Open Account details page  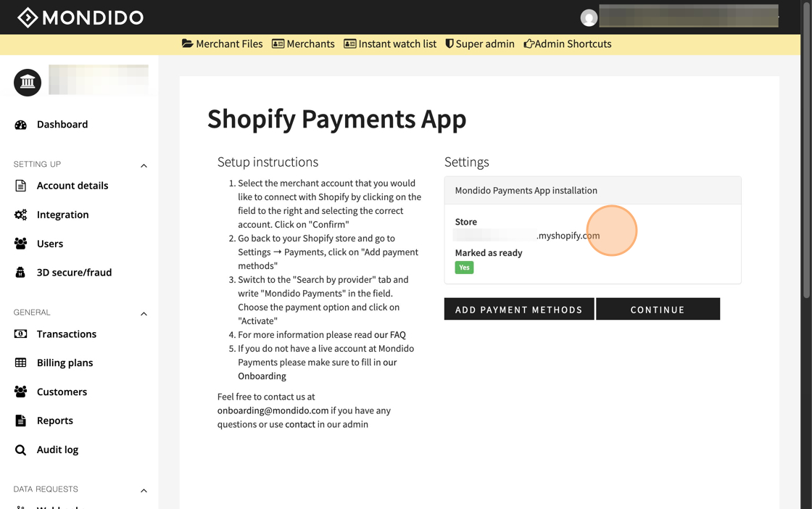coord(72,186)
